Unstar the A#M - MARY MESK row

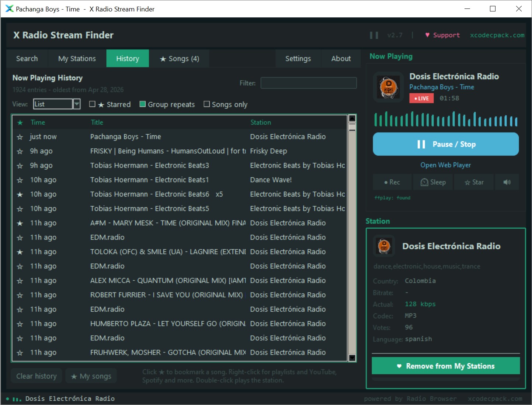point(20,223)
